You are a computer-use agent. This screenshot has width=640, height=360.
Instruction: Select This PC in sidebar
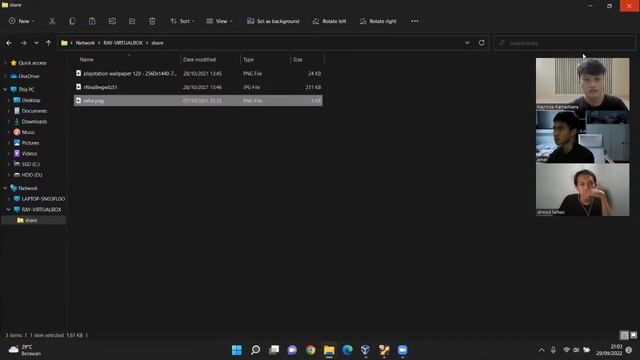click(x=26, y=89)
